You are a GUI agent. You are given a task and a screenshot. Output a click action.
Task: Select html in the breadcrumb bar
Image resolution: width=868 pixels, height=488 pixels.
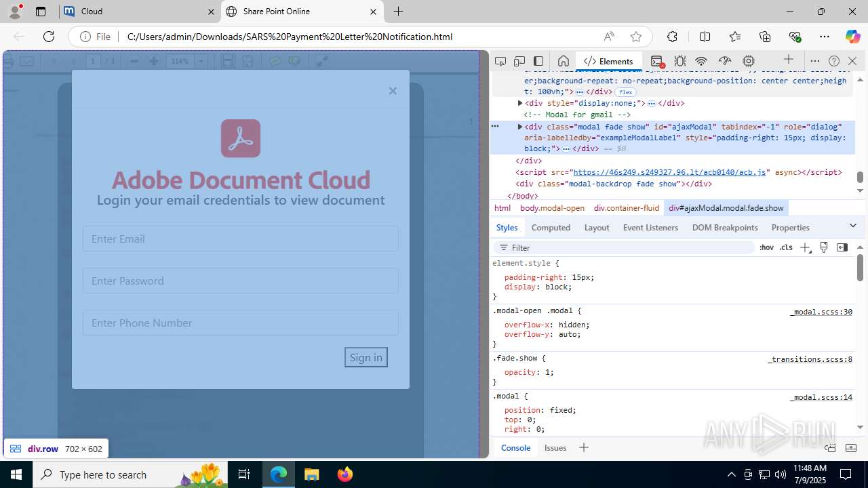click(x=502, y=208)
